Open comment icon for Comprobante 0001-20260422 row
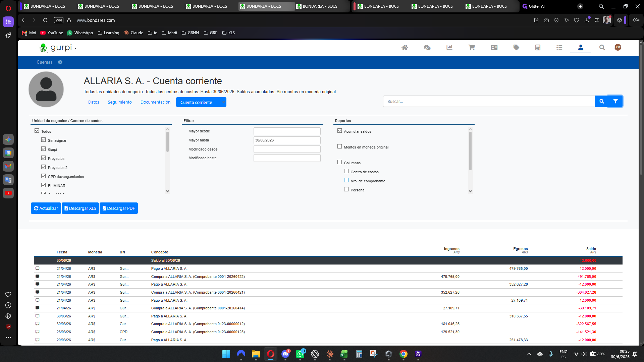Viewport: 644px width, 362px height. pos(37,277)
